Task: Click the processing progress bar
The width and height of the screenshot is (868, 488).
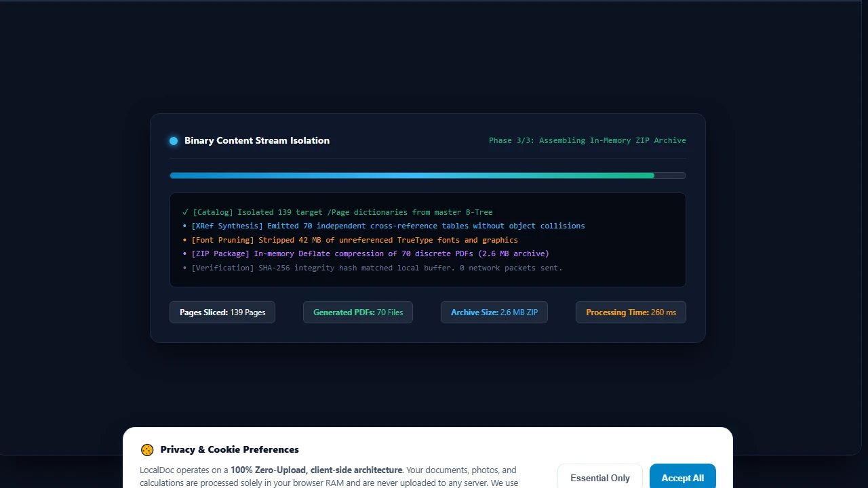Action: coord(428,176)
